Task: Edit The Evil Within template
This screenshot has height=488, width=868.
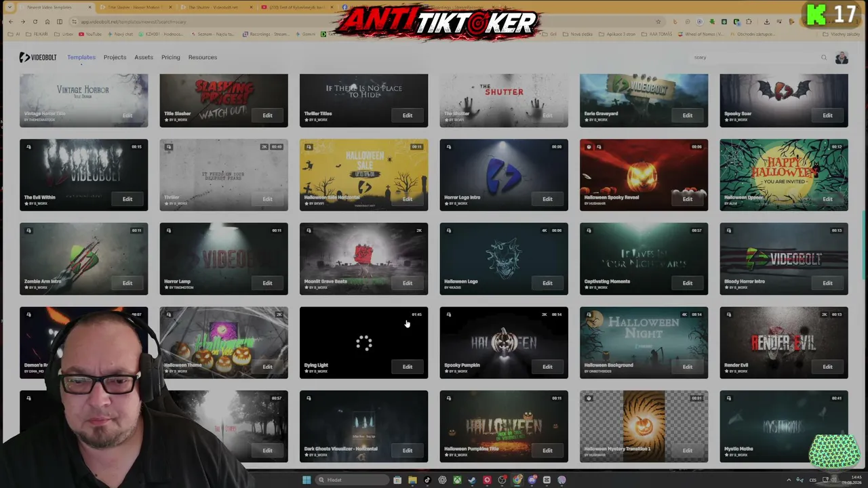Action: click(x=127, y=199)
